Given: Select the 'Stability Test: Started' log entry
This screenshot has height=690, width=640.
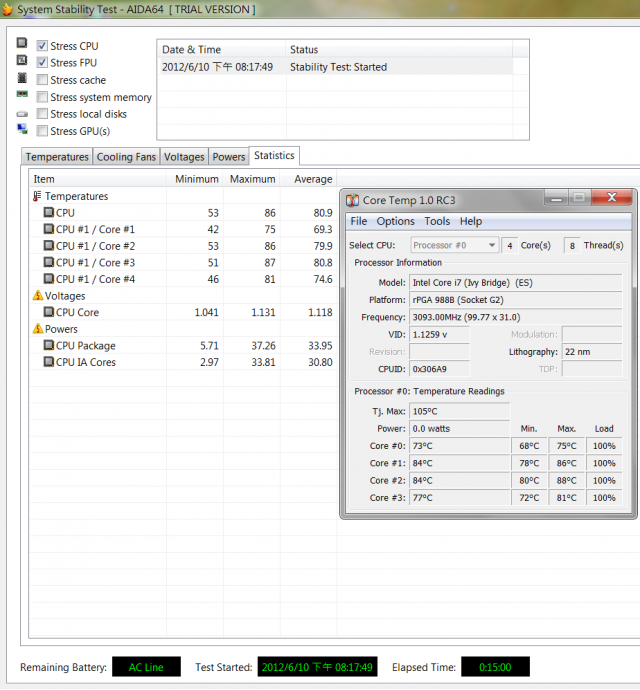Looking at the screenshot, I should 335,67.
